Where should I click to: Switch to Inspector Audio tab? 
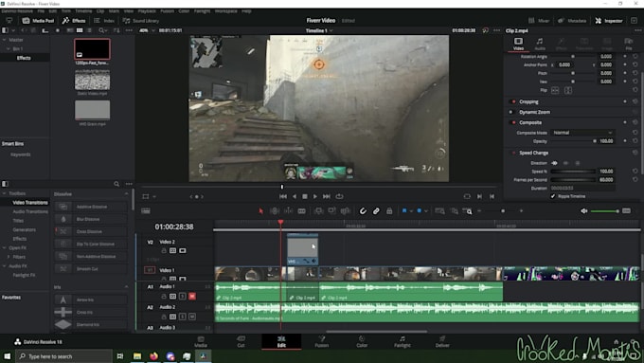[540, 44]
